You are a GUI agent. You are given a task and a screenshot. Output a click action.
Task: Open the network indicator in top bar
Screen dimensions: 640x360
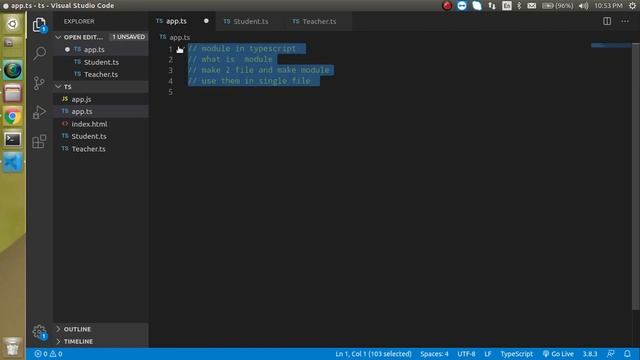coord(492,6)
